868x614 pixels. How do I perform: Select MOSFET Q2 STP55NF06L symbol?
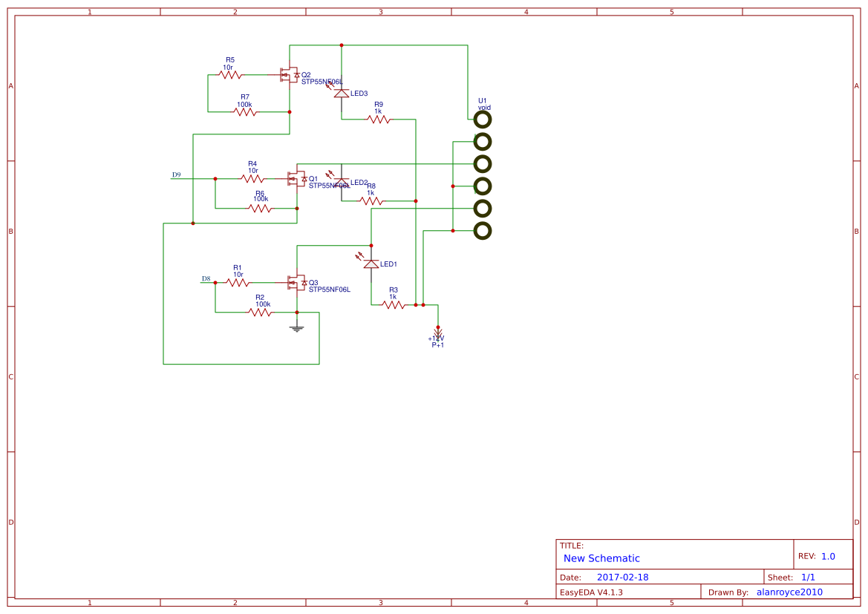pyautogui.click(x=291, y=76)
